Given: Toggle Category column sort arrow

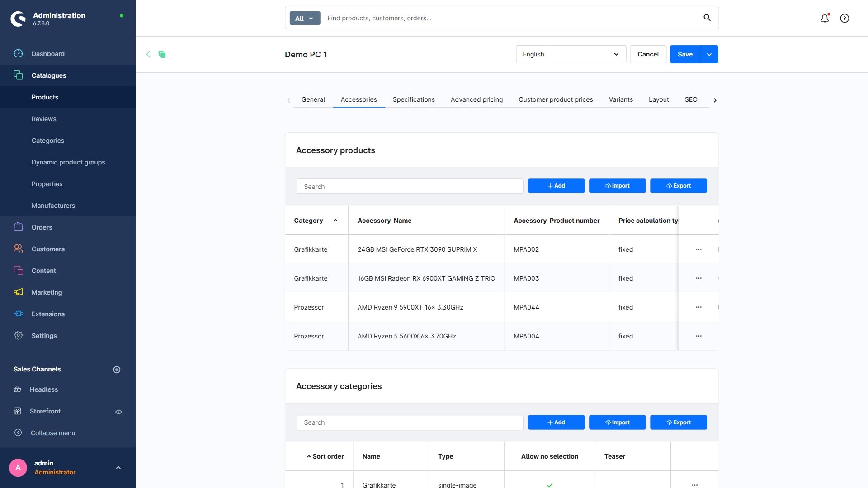Looking at the screenshot, I should coord(335,221).
